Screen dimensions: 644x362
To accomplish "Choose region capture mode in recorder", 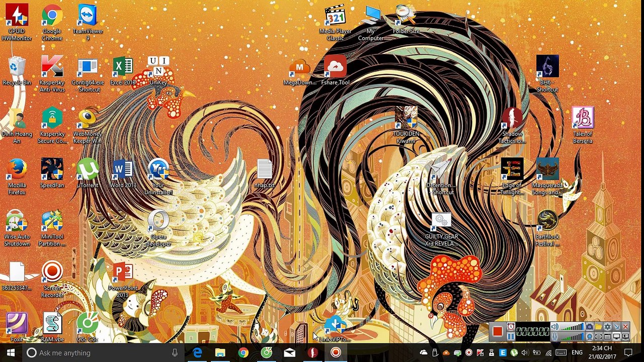I will (598, 336).
